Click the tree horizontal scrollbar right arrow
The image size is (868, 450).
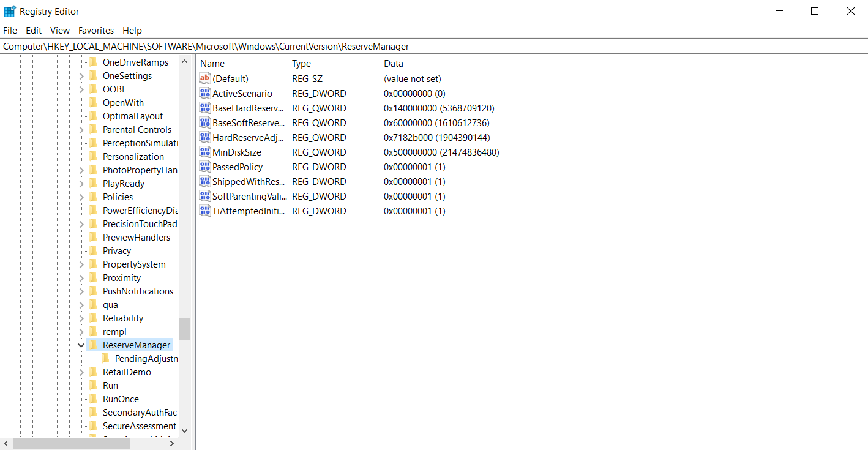(172, 443)
